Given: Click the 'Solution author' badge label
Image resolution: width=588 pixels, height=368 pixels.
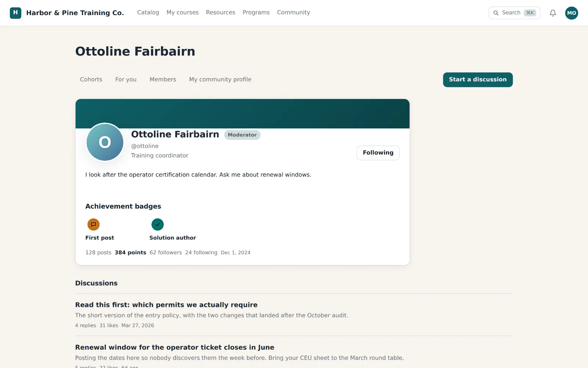Looking at the screenshot, I should coord(173,238).
